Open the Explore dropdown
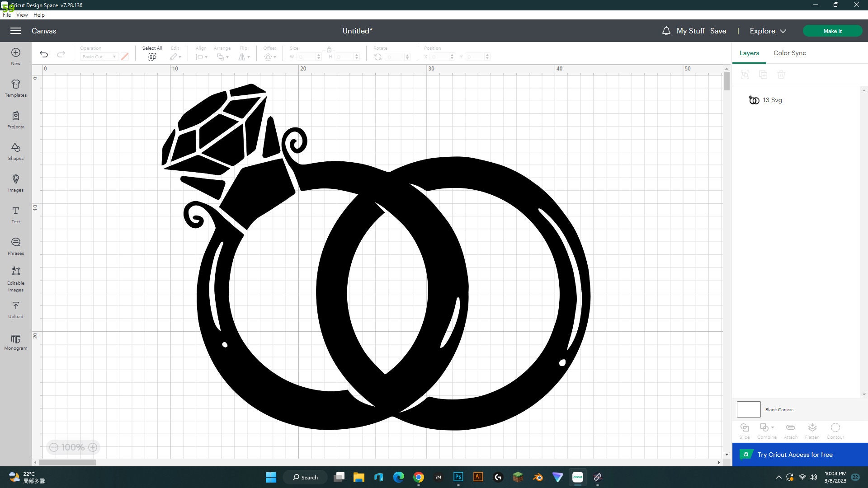868x488 pixels. pyautogui.click(x=767, y=31)
